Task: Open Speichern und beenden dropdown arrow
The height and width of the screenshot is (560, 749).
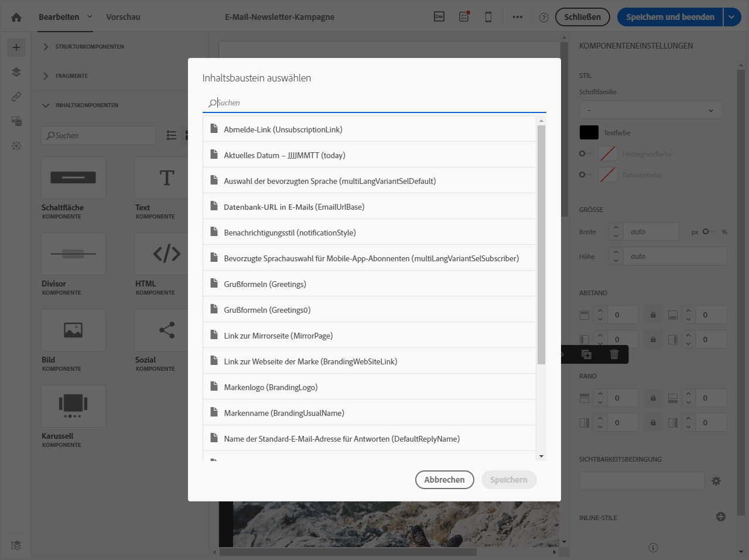Action: pyautogui.click(x=732, y=17)
